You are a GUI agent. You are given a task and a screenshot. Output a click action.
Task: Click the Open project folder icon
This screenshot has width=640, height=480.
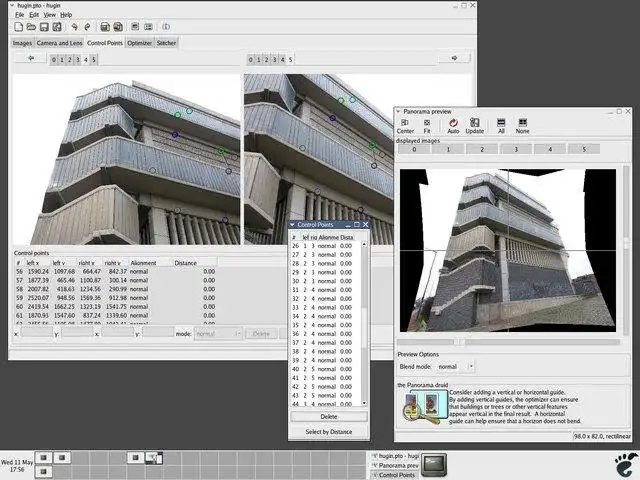click(x=31, y=27)
